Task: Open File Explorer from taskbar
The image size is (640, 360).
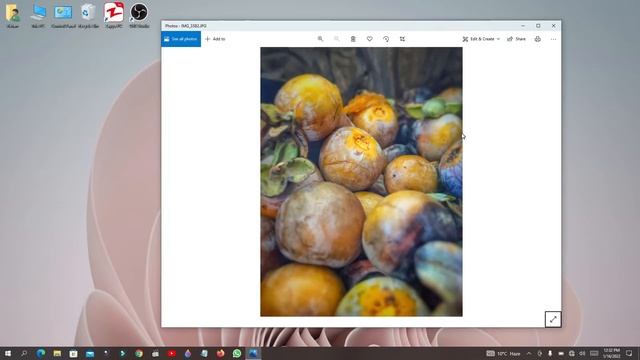Action: pyautogui.click(x=57, y=353)
